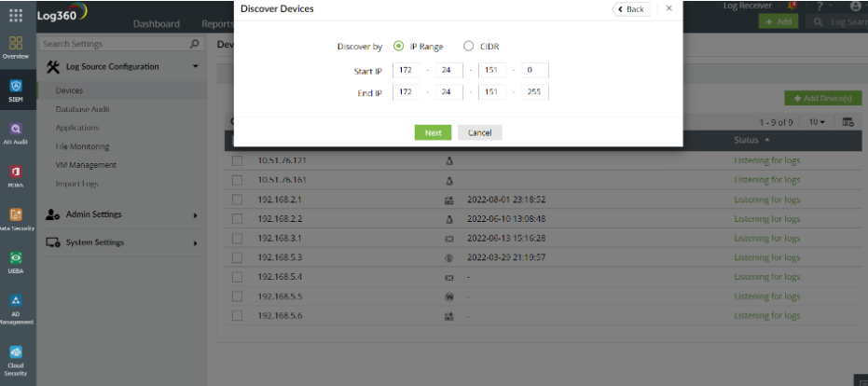Click the device type icon for 192.168.5.6
The image size is (868, 386).
(449, 316)
